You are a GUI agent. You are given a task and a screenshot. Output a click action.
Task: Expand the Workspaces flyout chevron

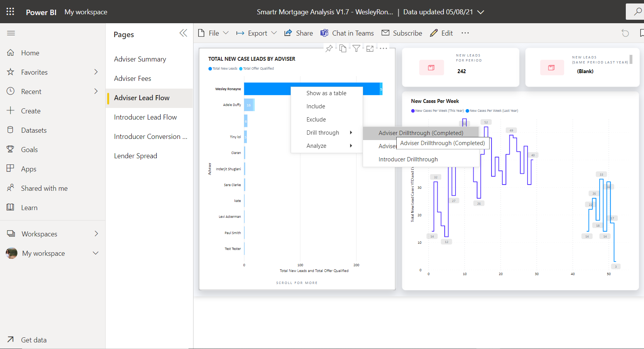[x=96, y=234]
